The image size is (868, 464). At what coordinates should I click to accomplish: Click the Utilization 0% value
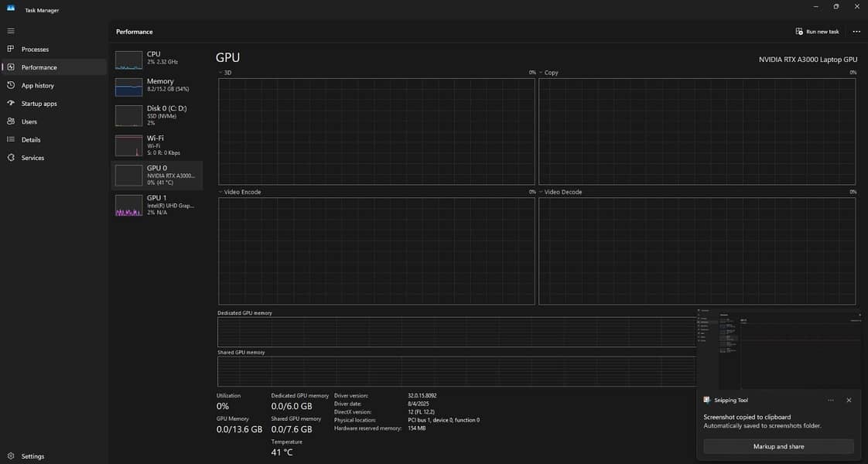pyautogui.click(x=223, y=407)
